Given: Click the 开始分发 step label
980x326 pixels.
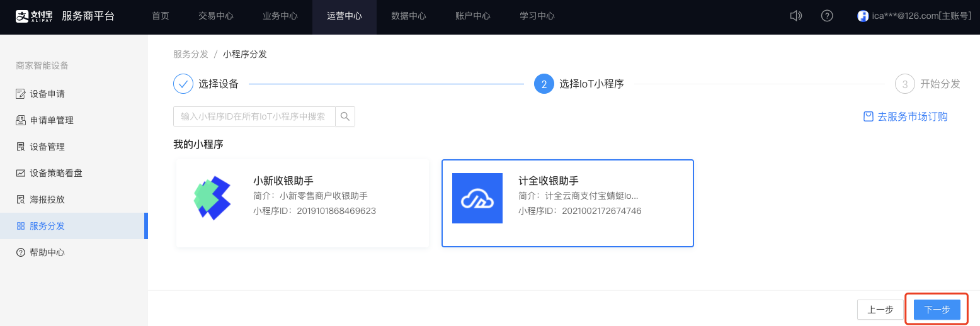Looking at the screenshot, I should point(940,84).
